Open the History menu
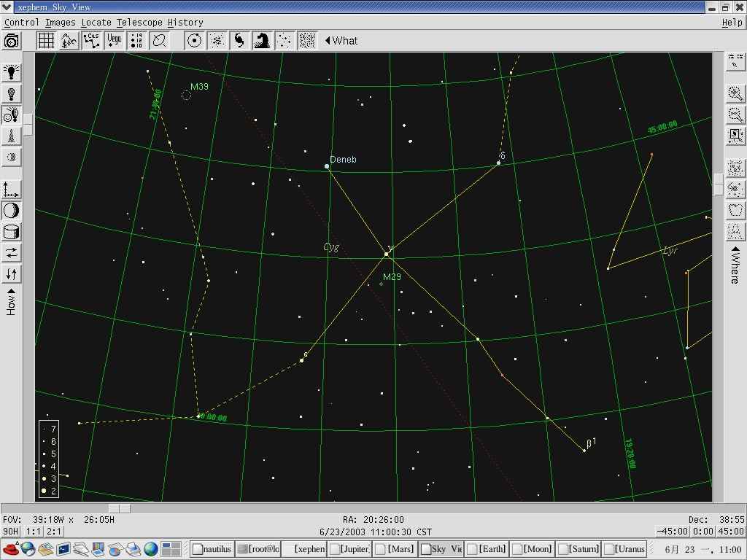 point(185,23)
